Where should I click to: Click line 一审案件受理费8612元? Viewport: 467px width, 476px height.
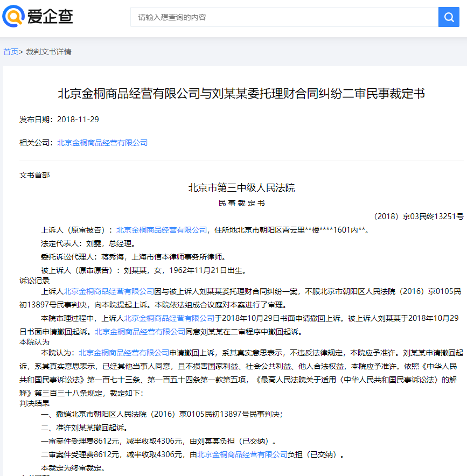coord(159,441)
